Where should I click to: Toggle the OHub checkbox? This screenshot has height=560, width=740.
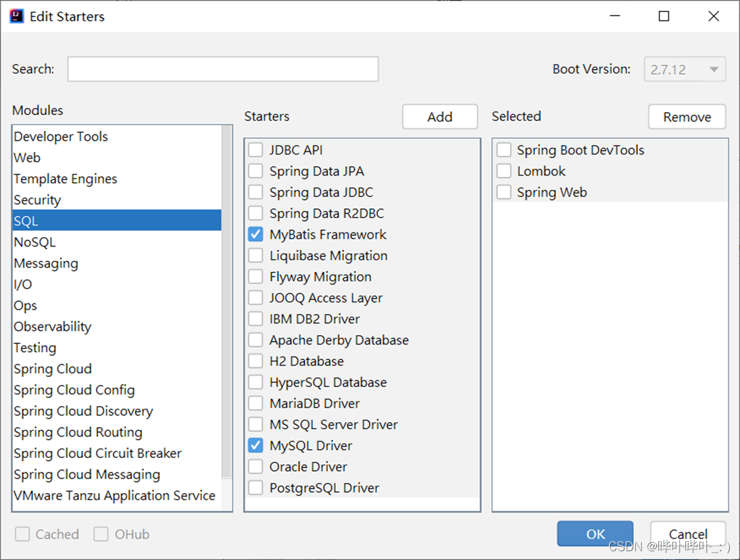[x=101, y=534]
